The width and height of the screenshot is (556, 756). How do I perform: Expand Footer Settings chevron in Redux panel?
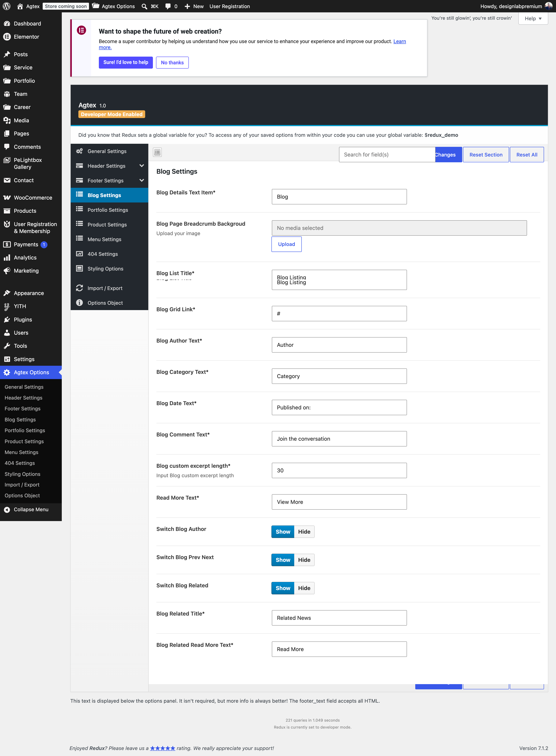click(x=142, y=180)
